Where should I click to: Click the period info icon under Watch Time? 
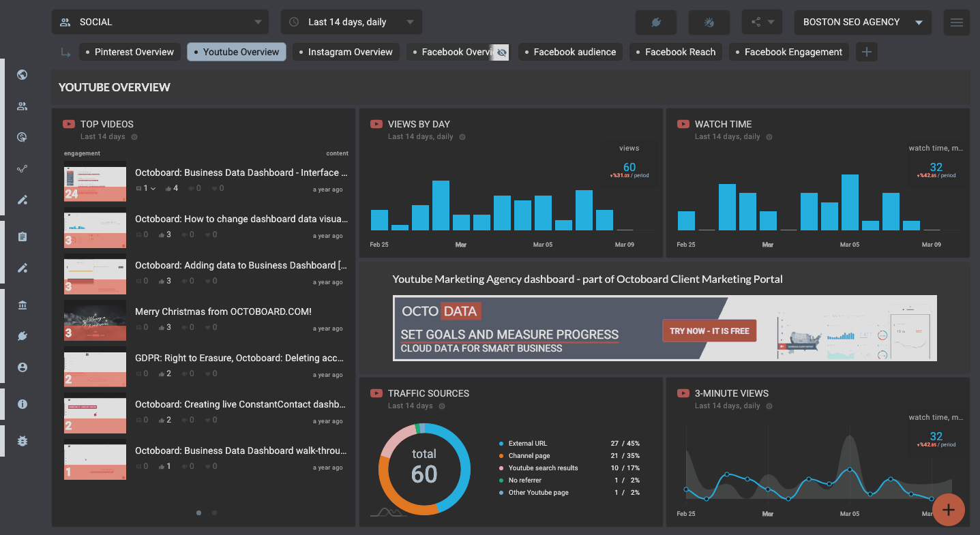[x=769, y=137]
